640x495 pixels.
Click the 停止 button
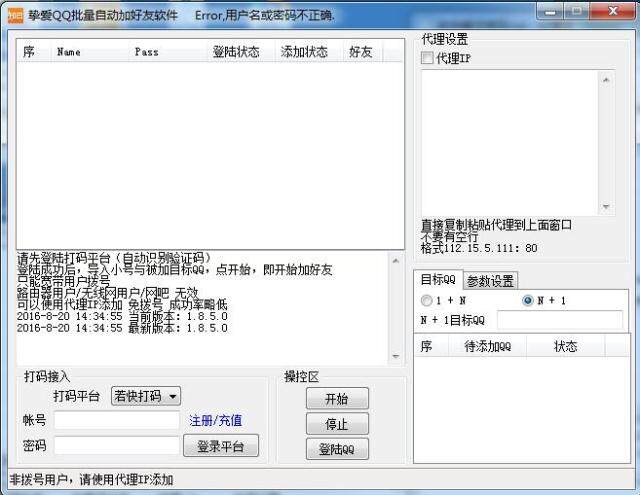(337, 424)
